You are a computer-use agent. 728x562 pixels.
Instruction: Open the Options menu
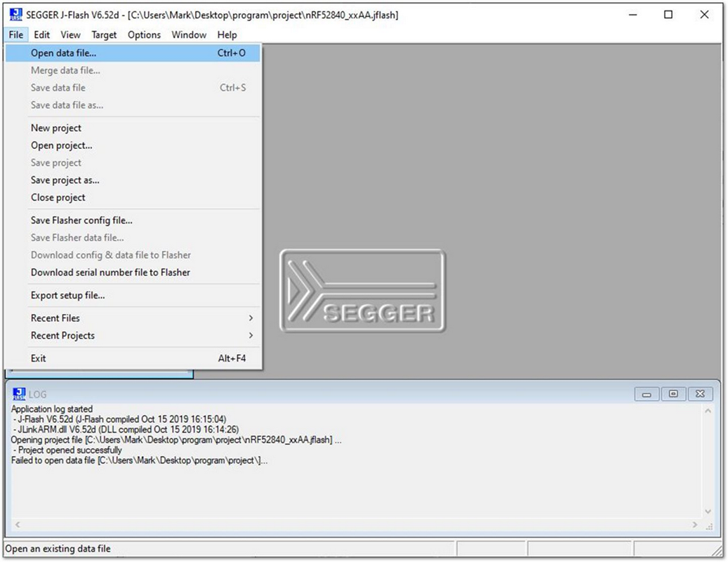point(144,35)
